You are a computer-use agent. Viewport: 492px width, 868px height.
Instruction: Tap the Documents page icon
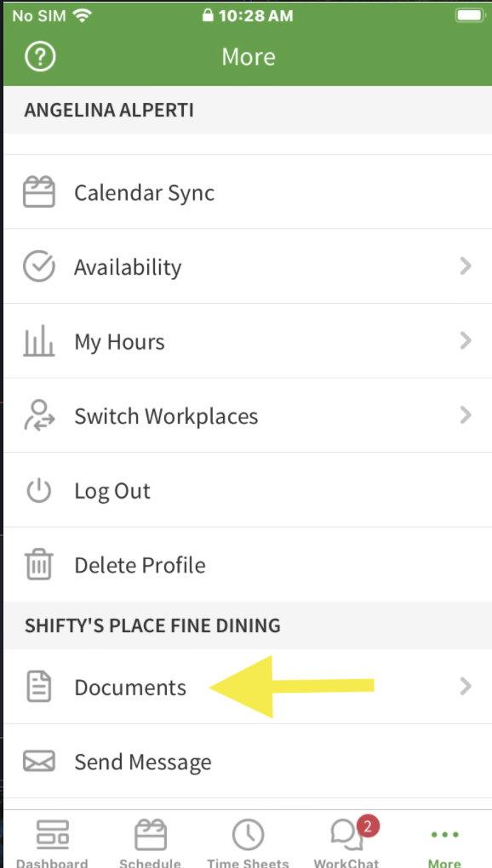pos(39,687)
